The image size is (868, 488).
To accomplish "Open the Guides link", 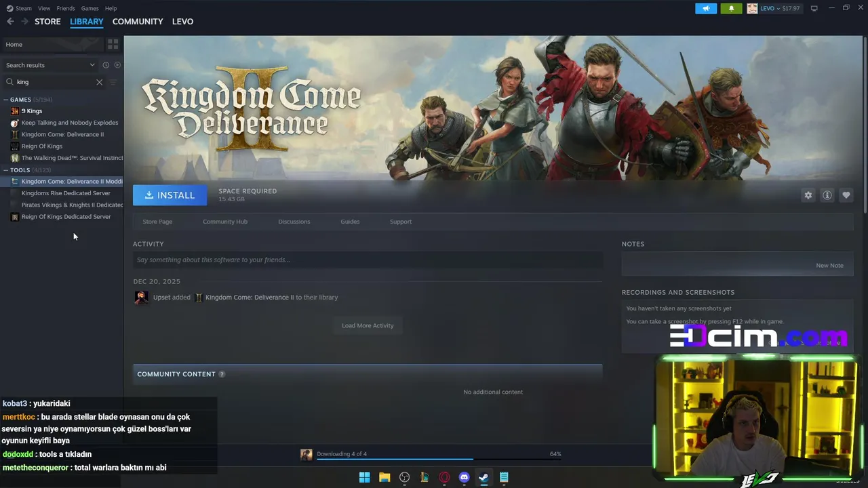I will (350, 222).
